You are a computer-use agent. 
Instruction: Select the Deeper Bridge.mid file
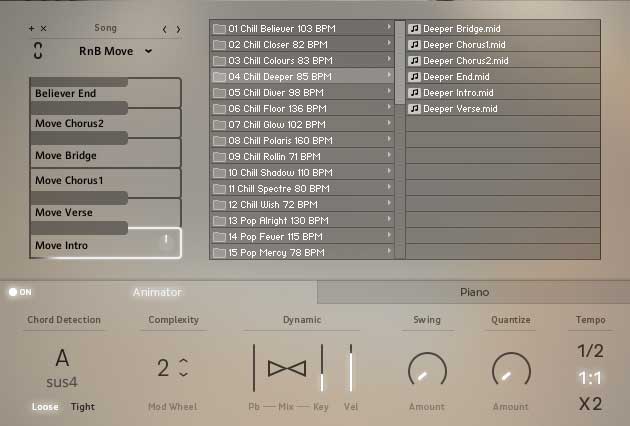click(459, 28)
